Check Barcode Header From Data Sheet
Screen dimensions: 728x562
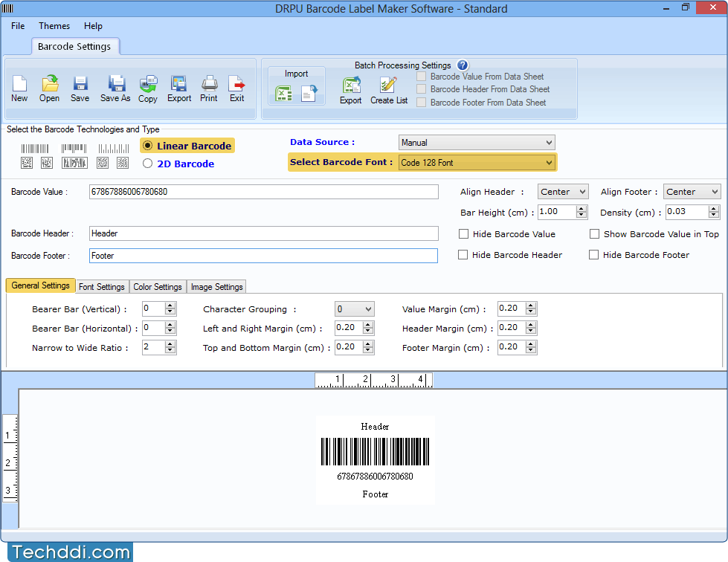pos(421,88)
